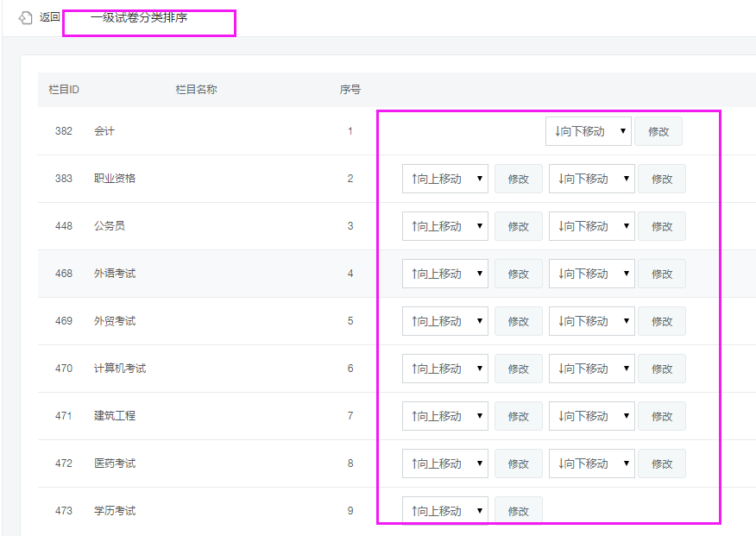Click the 返回 link
The width and height of the screenshot is (756, 536).
[50, 17]
